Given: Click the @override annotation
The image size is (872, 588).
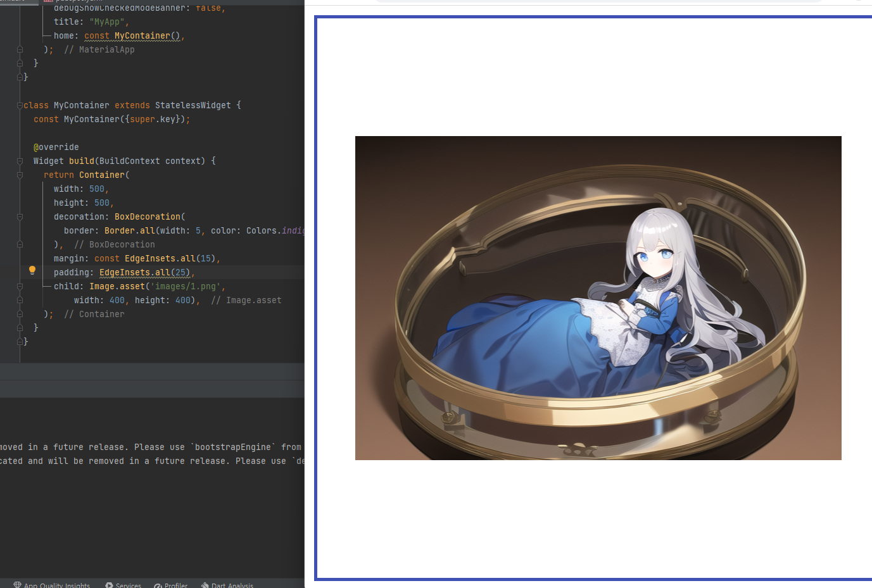Looking at the screenshot, I should click(x=56, y=147).
